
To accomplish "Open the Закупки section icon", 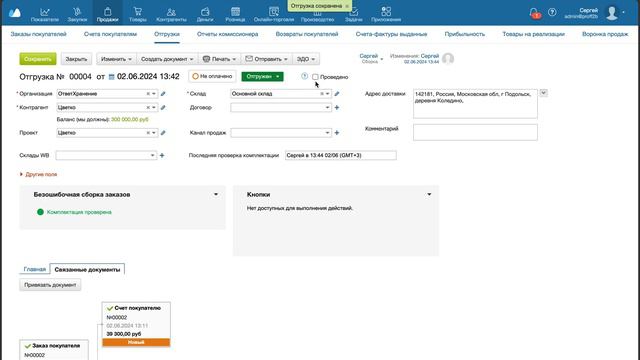I will point(77,12).
